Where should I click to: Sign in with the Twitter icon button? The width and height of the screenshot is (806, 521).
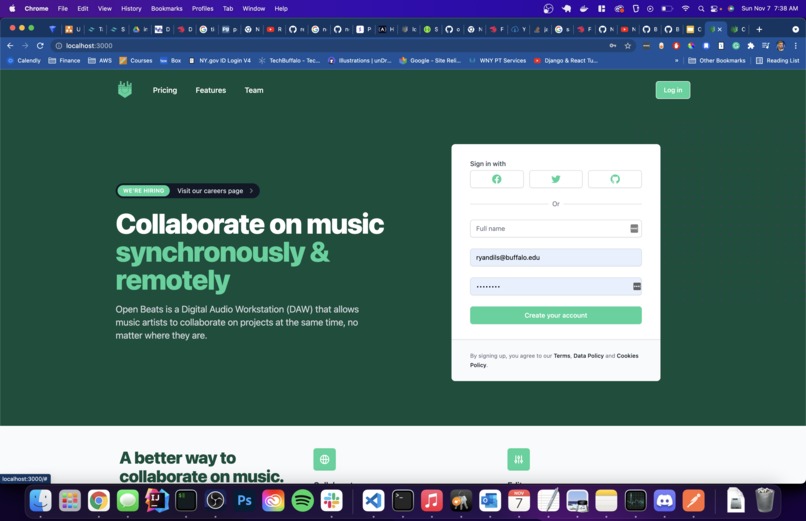556,179
